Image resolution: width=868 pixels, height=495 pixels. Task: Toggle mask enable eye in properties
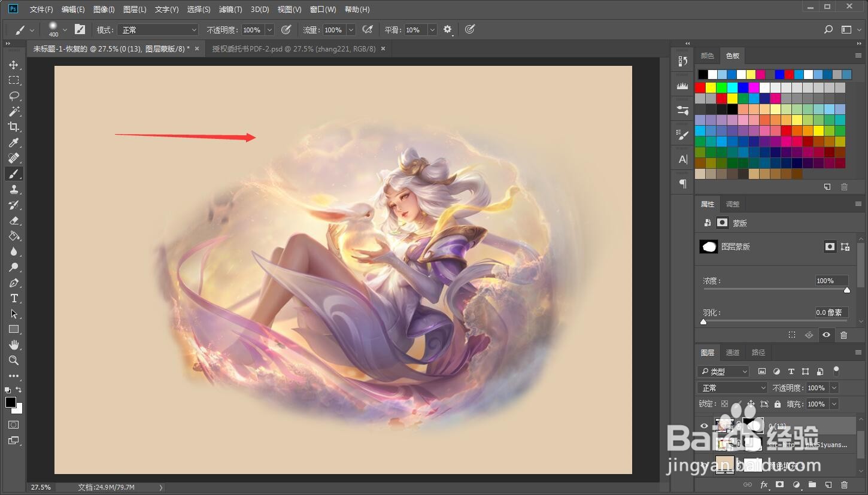click(826, 335)
